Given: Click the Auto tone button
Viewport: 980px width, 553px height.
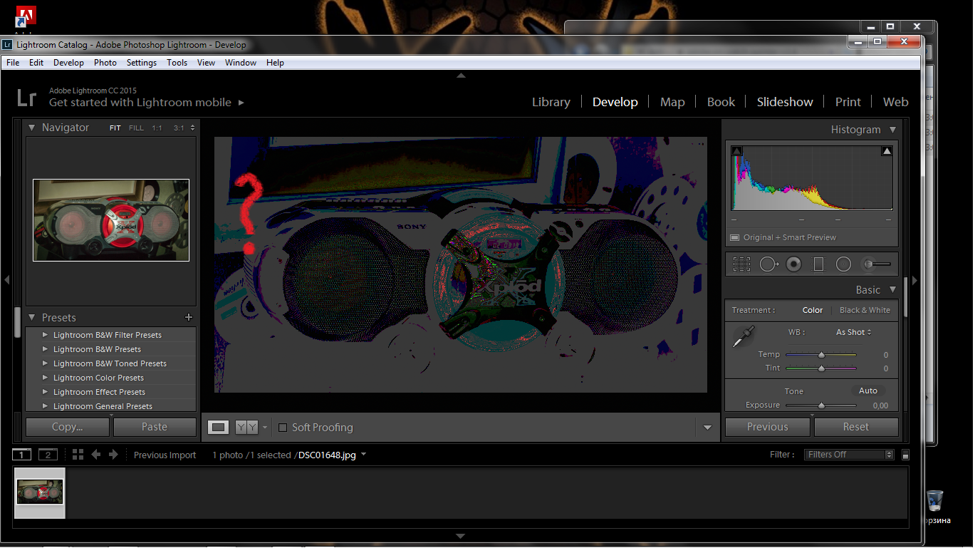Looking at the screenshot, I should tap(867, 391).
